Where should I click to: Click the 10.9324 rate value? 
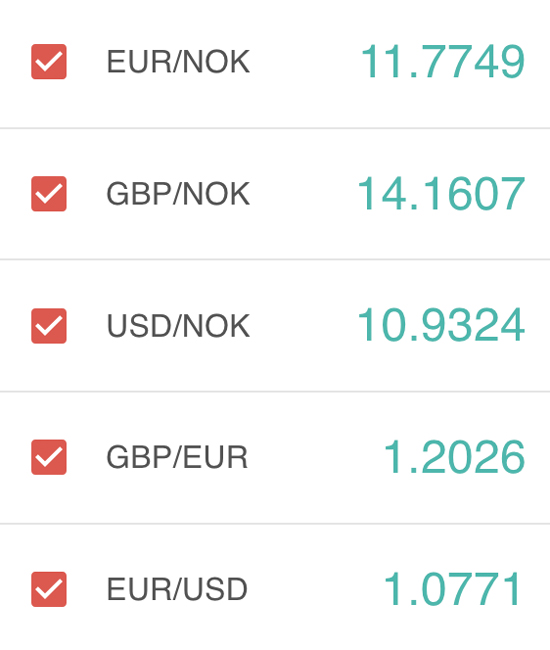441,325
